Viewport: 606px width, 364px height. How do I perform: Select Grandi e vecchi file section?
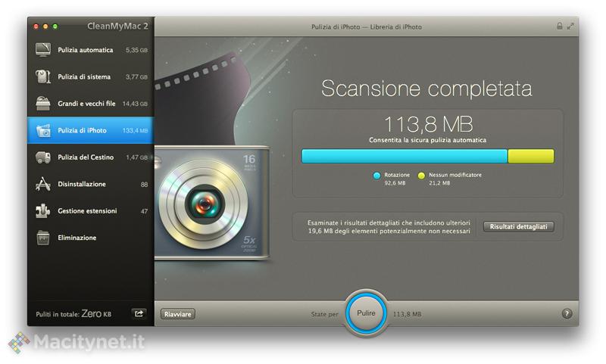(91, 104)
